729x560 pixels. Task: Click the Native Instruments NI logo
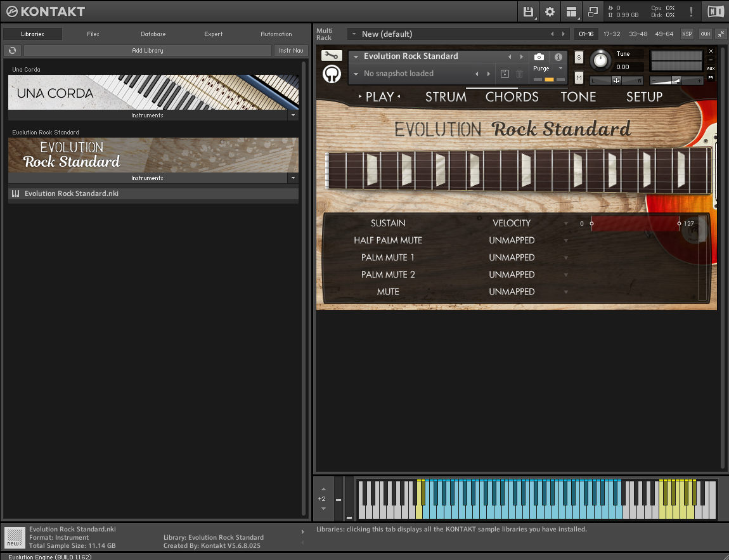(716, 11)
